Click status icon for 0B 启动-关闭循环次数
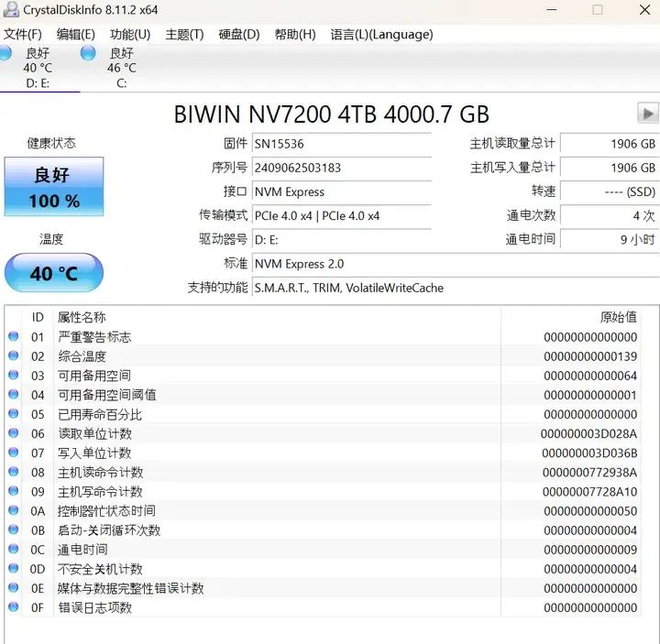The height and width of the screenshot is (644, 660). click(14, 529)
